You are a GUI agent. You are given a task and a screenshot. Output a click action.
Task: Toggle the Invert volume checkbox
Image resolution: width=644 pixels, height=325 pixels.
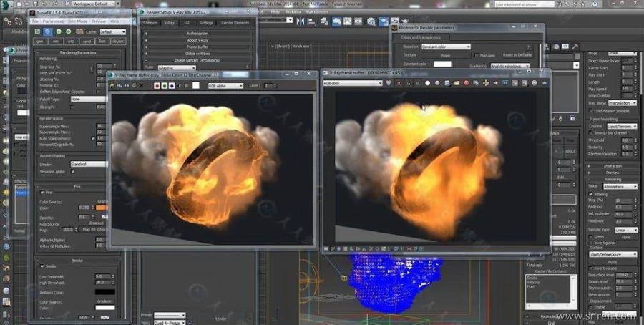pos(591,268)
